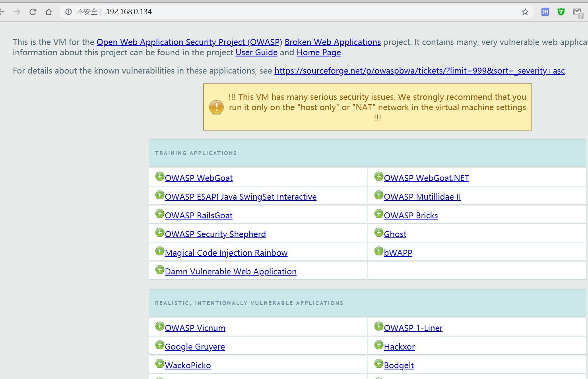The height and width of the screenshot is (379, 588).
Task: Click the Gmail checker extension icon
Action: 577,12
